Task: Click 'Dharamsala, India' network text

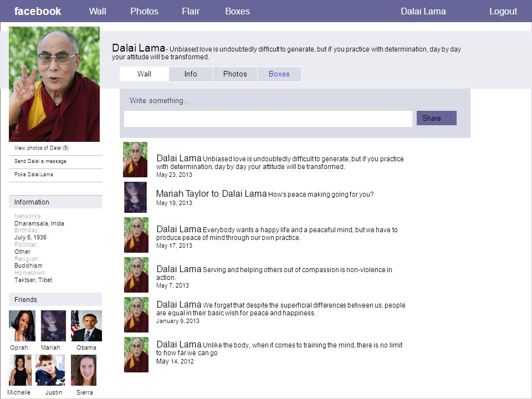Action: (39, 223)
